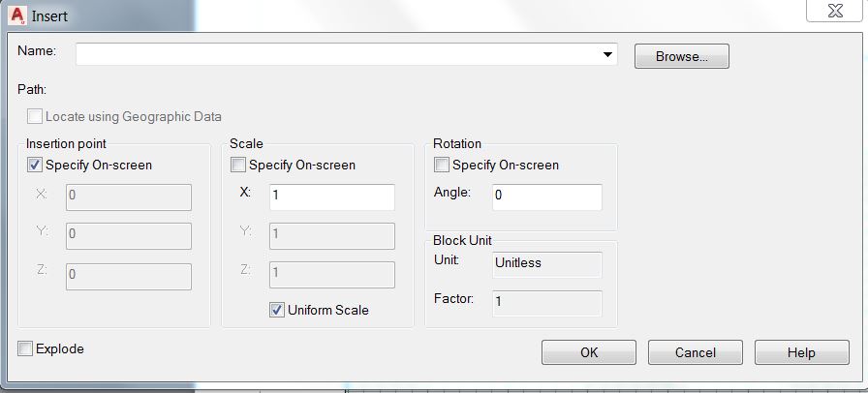The width and height of the screenshot is (868, 393).
Task: Enable Rotation Specify On-screen checkbox
Action: 442,166
